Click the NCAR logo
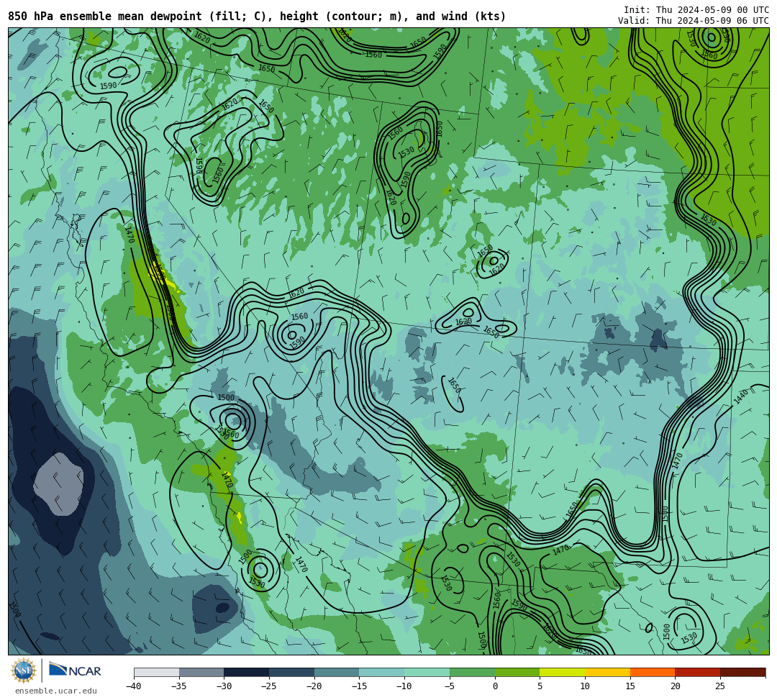The height and width of the screenshot is (700, 777). click(x=75, y=671)
